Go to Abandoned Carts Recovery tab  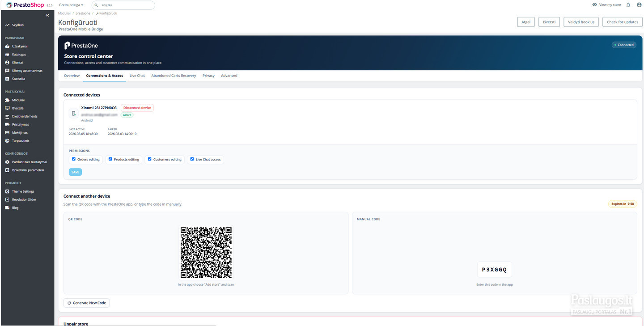(x=174, y=76)
